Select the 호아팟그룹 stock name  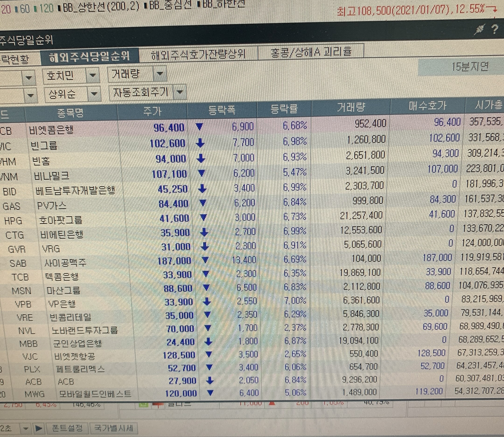tap(60, 220)
